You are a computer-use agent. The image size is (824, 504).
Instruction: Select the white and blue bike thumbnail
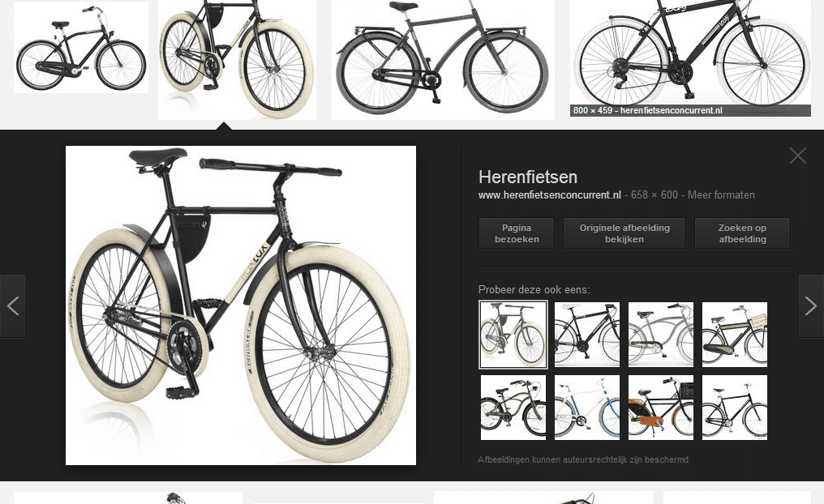click(x=587, y=408)
